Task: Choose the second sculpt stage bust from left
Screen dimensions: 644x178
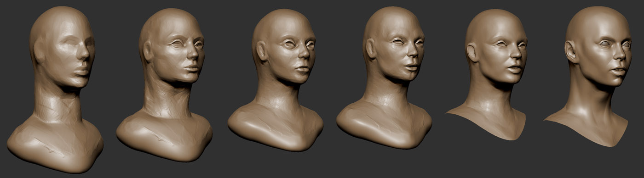Action: click(x=164, y=85)
